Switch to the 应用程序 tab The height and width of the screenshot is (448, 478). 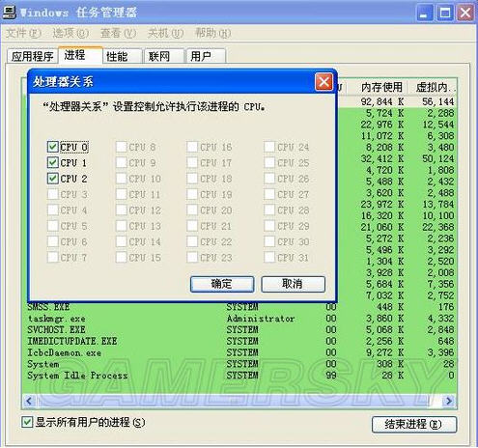click(33, 56)
